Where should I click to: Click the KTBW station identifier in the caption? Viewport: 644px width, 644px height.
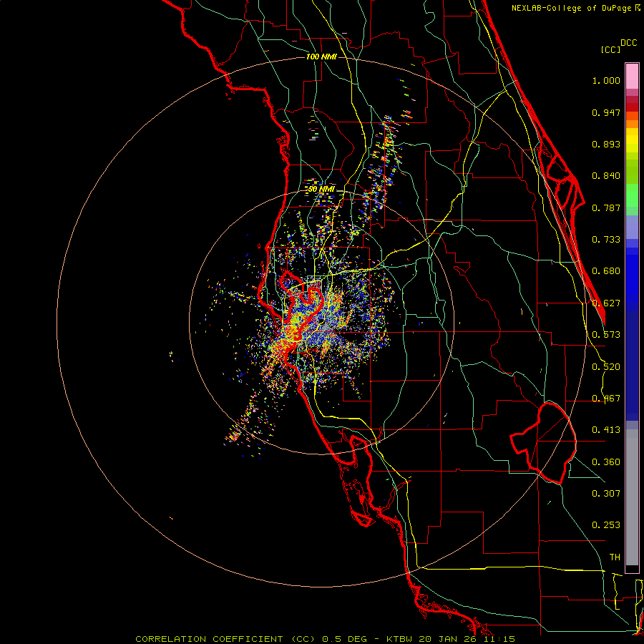[401, 639]
